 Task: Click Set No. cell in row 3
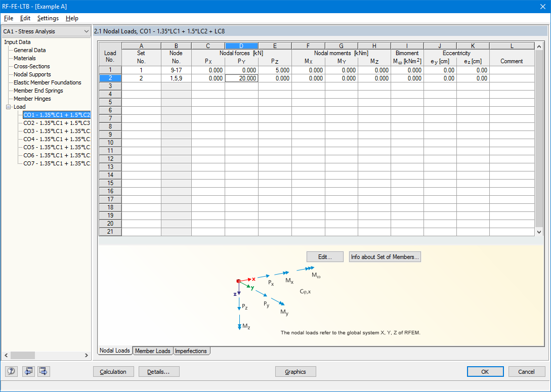pyautogui.click(x=141, y=86)
